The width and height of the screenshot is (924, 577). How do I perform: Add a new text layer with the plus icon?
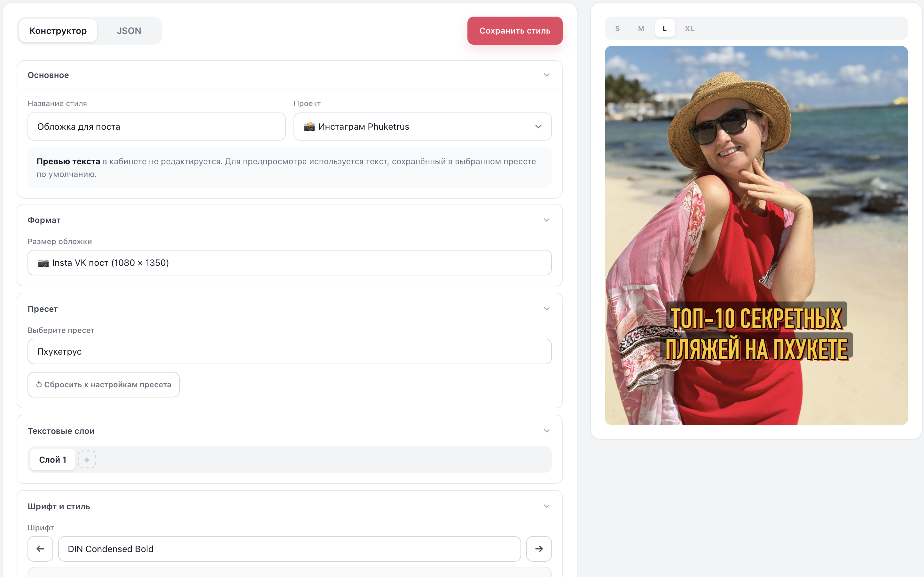(87, 459)
